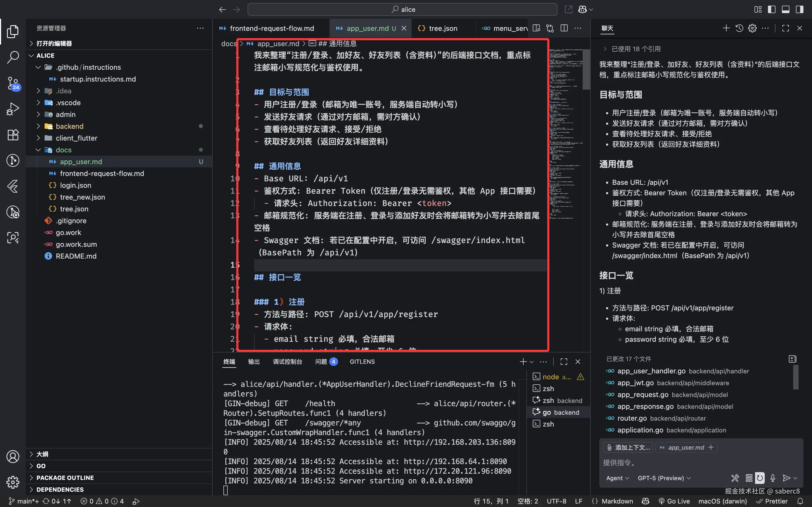
Task: Open the Search view in activity bar
Action: click(13, 57)
